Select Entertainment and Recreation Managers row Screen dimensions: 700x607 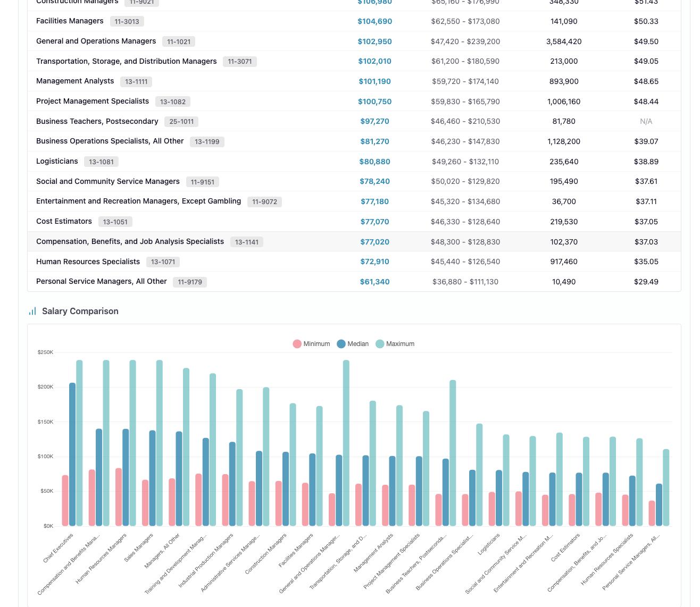(138, 201)
